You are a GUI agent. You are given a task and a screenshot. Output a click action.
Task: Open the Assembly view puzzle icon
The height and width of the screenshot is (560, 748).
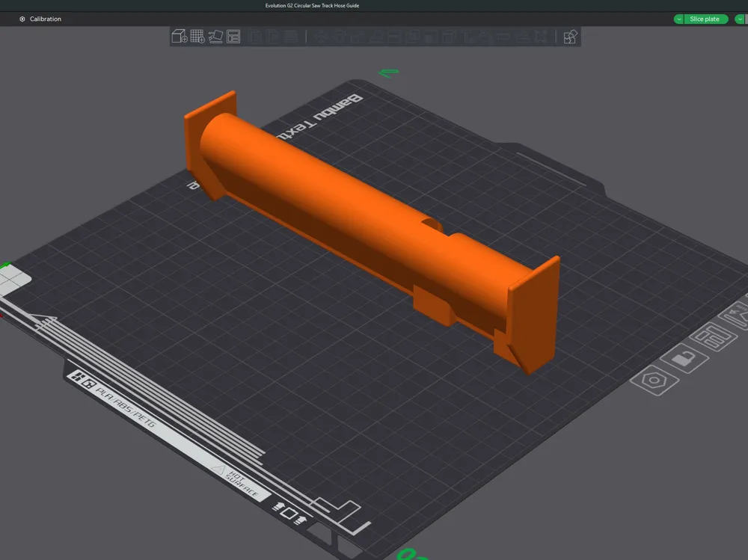[570, 37]
